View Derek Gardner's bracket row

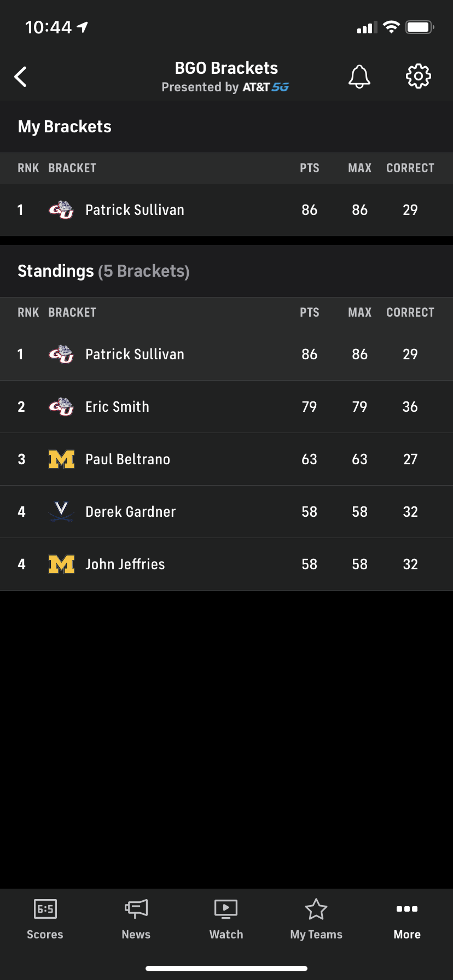pos(226,512)
